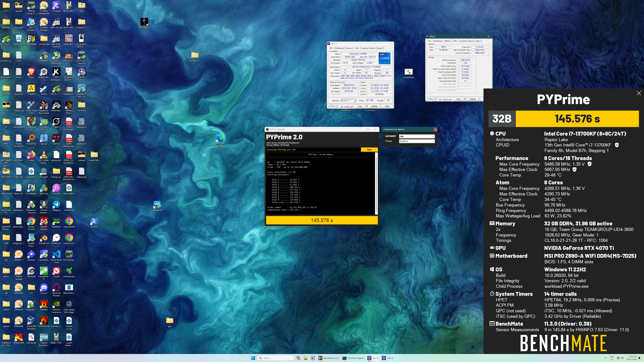Open the Geekbench 6 desktop icon
This screenshot has width=644, height=362.
157,206
